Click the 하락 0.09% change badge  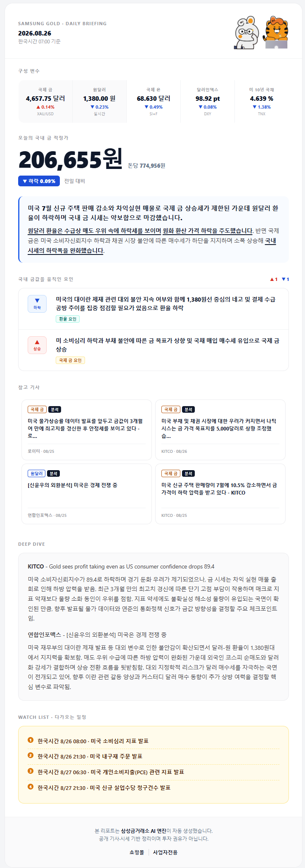click(39, 181)
